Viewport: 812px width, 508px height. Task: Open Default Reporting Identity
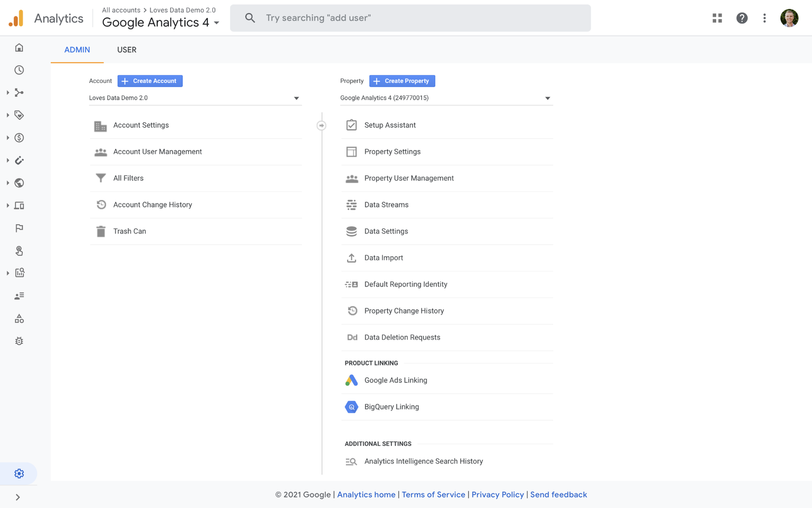[x=447, y=284]
